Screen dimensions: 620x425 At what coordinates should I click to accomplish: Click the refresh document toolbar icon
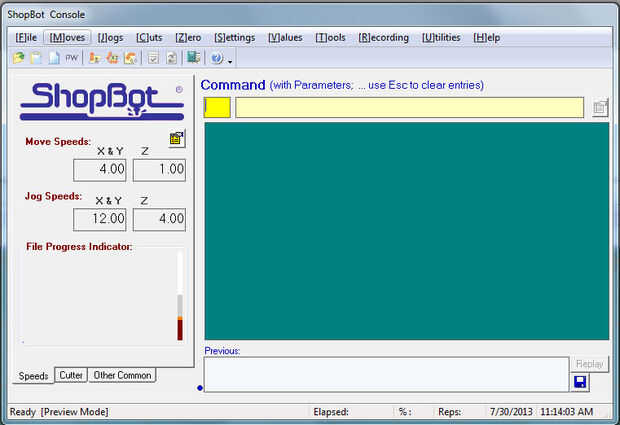pos(172,58)
